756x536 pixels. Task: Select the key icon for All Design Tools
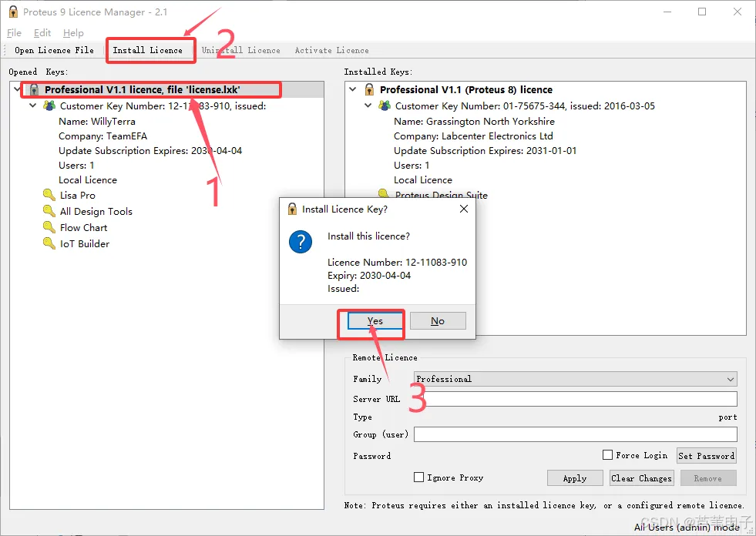coord(49,211)
